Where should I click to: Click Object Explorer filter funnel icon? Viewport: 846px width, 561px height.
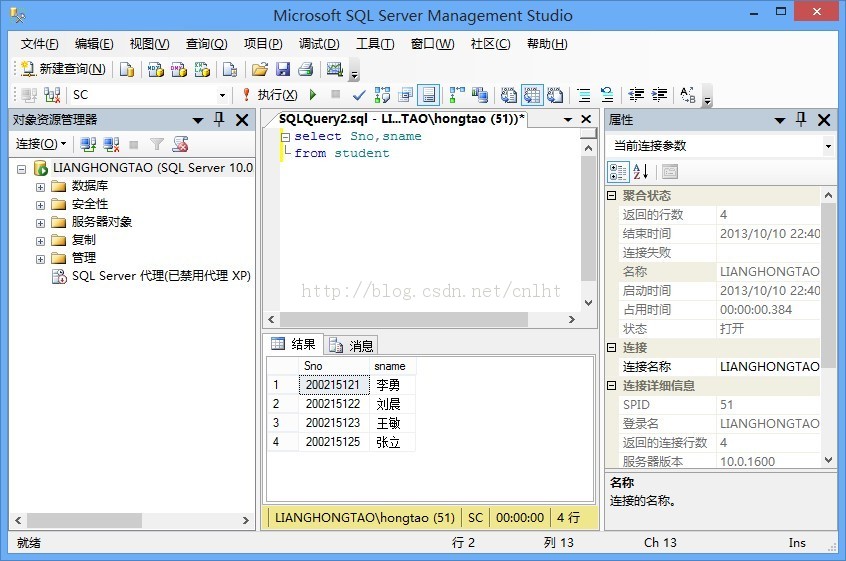[x=157, y=144]
